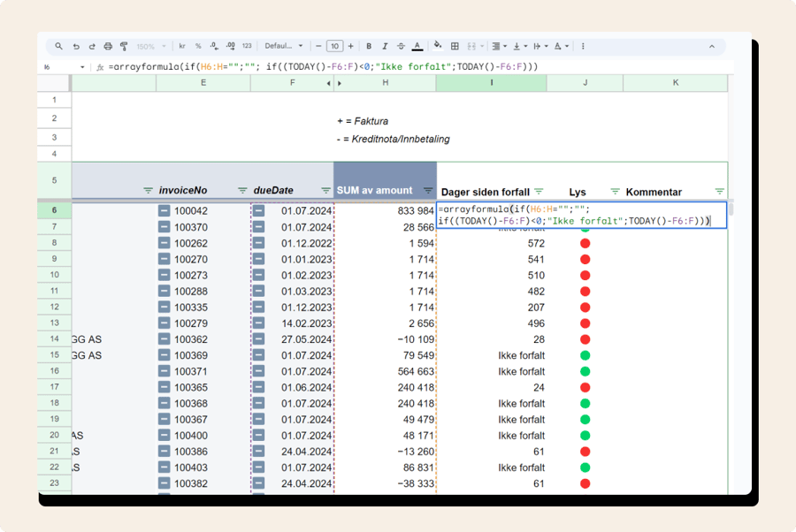Open text wrapping dropdown
Viewport: 796px width, 532px height.
coord(540,46)
